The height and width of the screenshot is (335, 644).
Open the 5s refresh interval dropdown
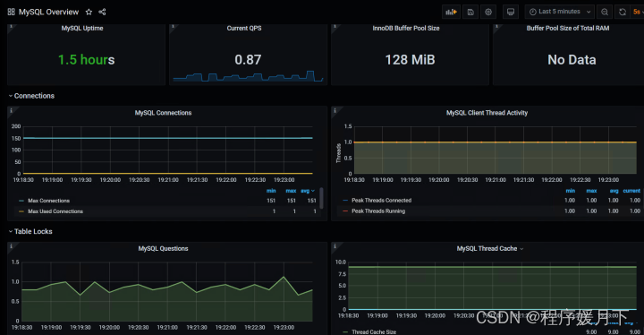point(638,12)
